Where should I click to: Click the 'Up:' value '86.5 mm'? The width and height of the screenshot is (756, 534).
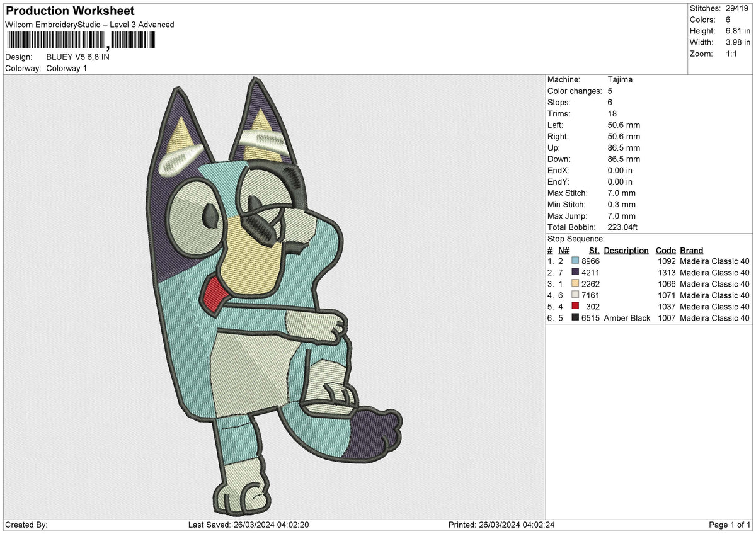(x=624, y=148)
